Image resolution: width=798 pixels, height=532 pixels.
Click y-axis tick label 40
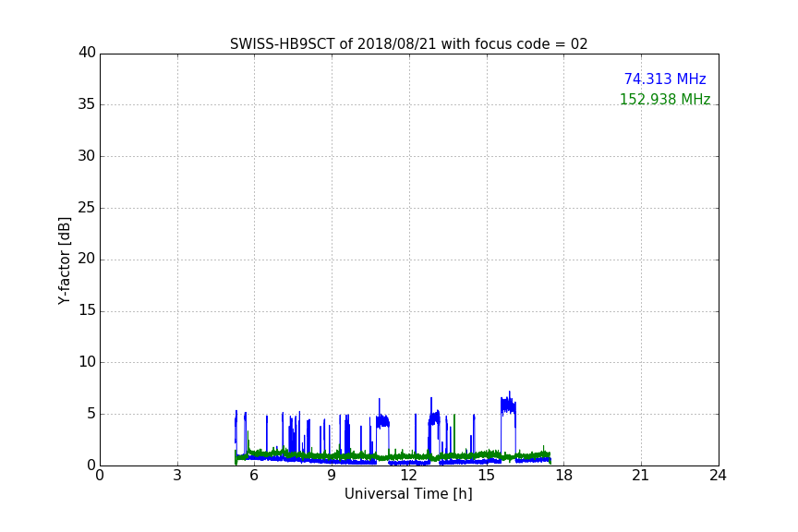pos(87,53)
